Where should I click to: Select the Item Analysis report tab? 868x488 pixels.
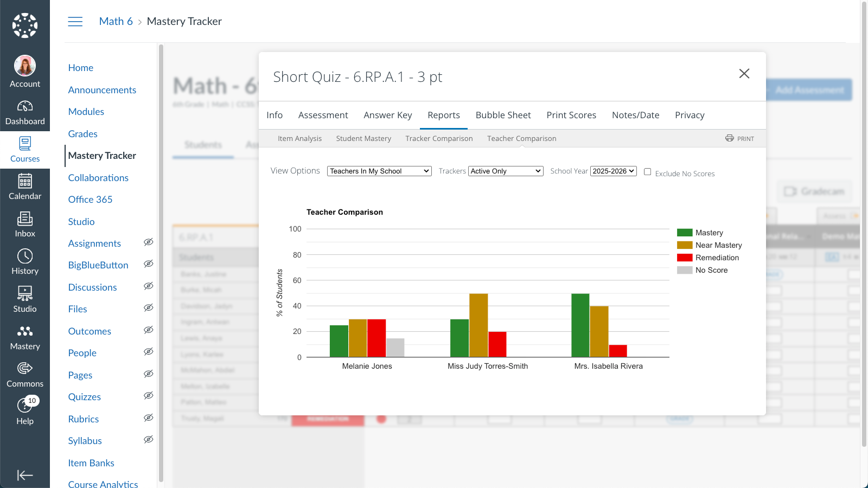pos(299,139)
